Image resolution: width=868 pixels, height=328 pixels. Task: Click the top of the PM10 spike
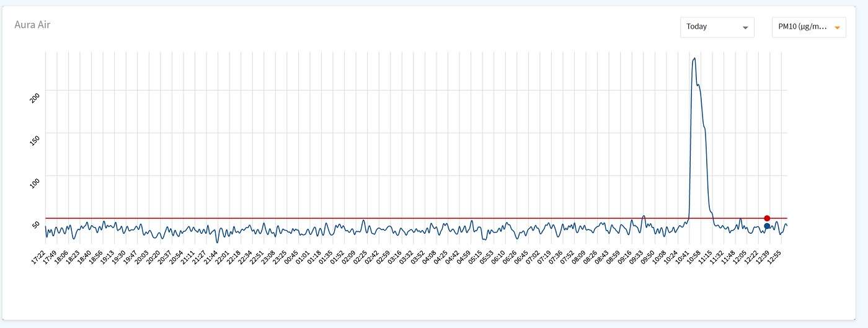[694, 58]
